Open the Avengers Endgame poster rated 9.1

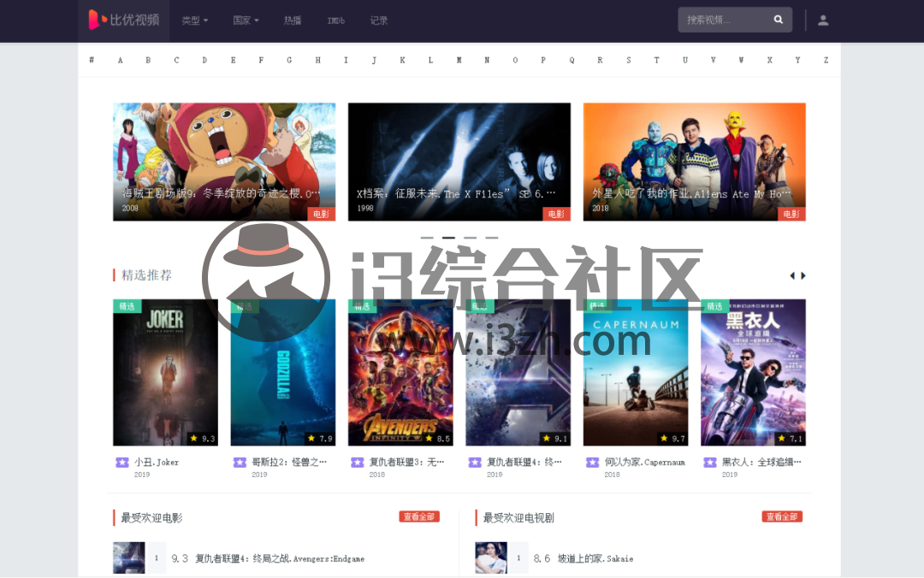[518, 373]
